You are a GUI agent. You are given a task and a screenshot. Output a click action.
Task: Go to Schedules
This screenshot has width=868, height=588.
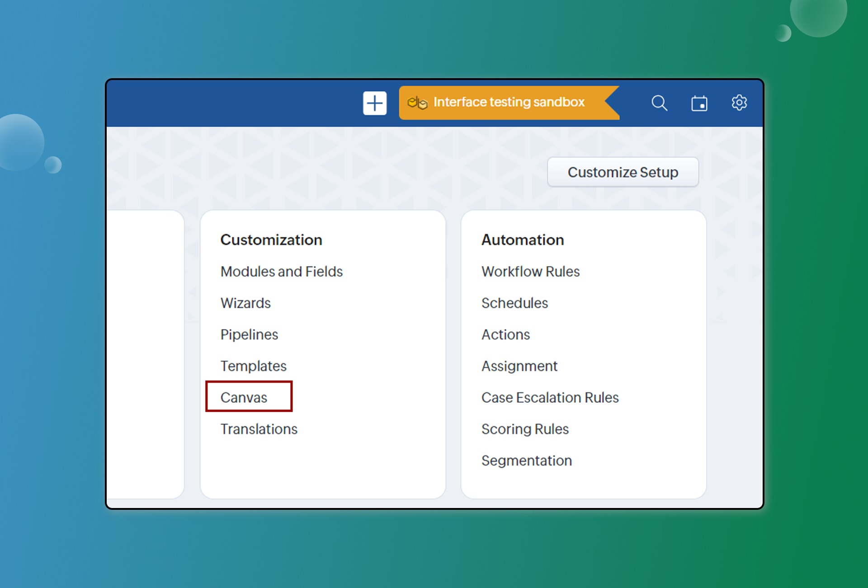coord(514,303)
